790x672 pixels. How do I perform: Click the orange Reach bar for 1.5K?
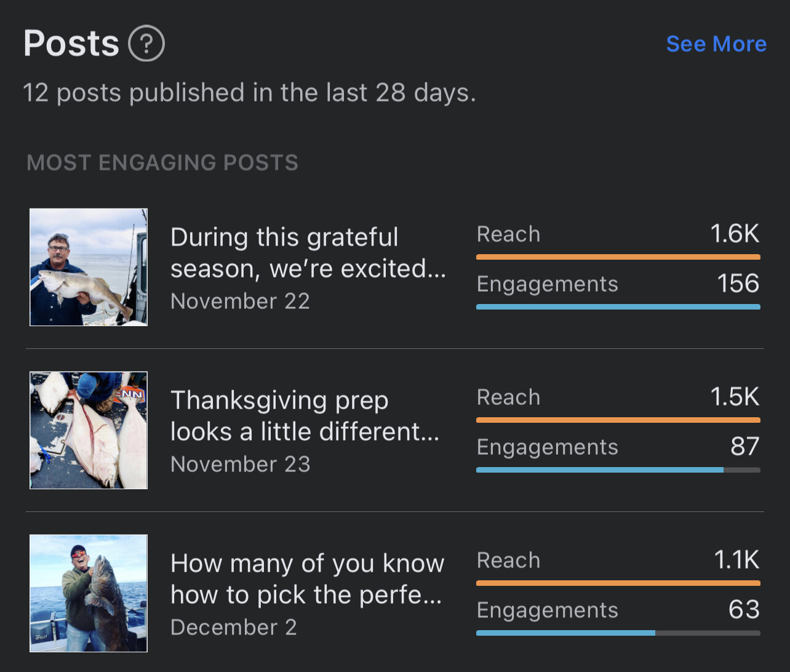coord(618,420)
